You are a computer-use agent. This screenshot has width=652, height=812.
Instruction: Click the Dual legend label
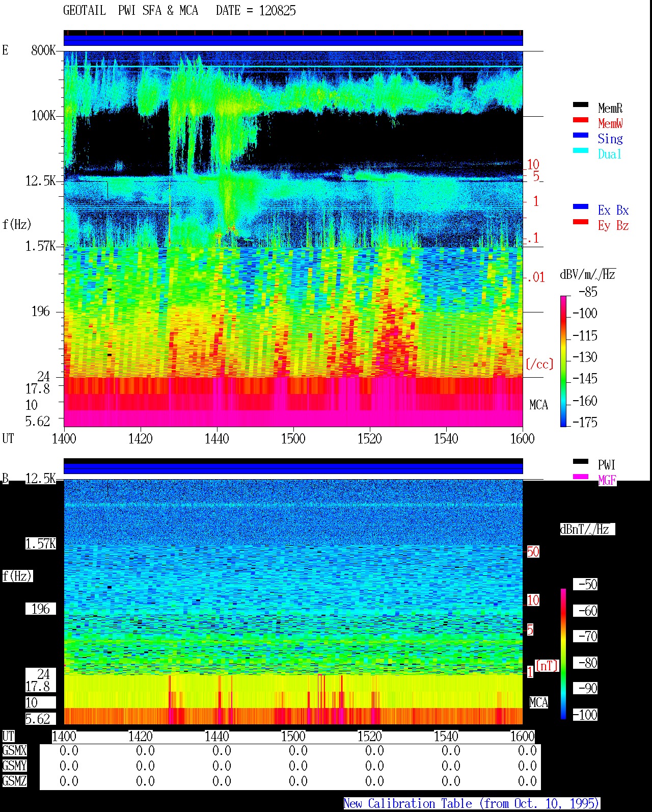coord(610,154)
